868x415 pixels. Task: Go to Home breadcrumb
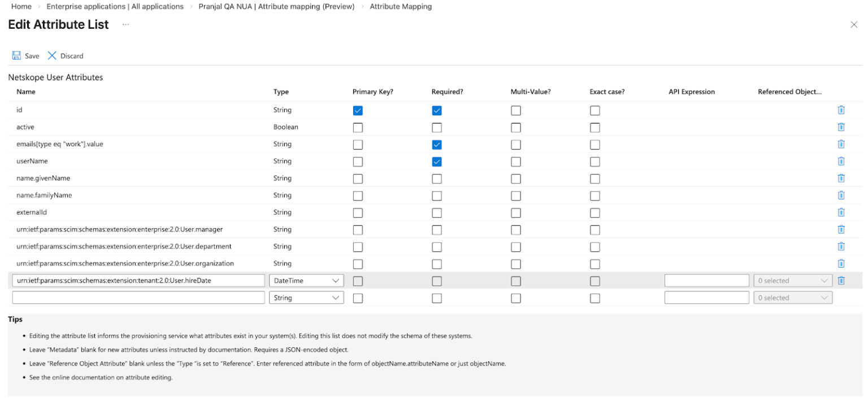[21, 7]
